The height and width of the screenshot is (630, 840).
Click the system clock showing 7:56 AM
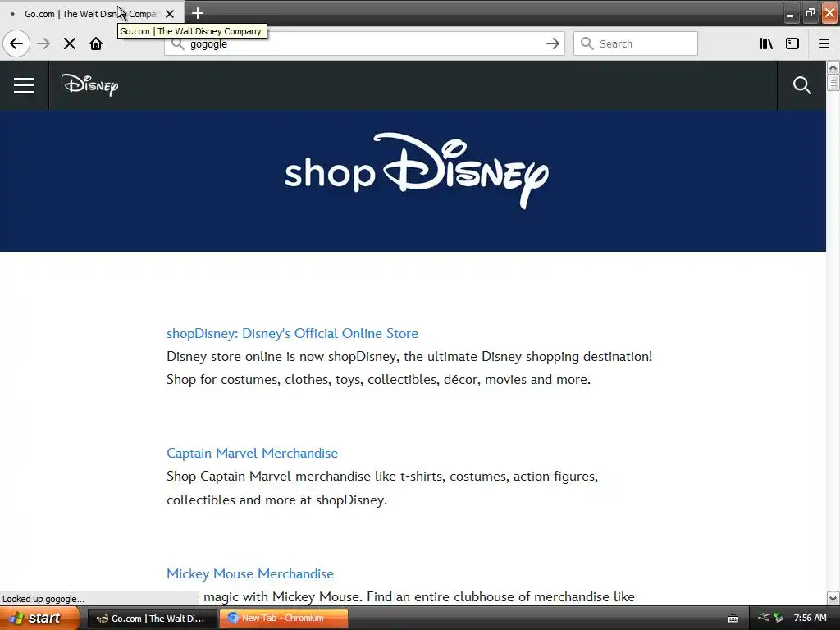810,619
